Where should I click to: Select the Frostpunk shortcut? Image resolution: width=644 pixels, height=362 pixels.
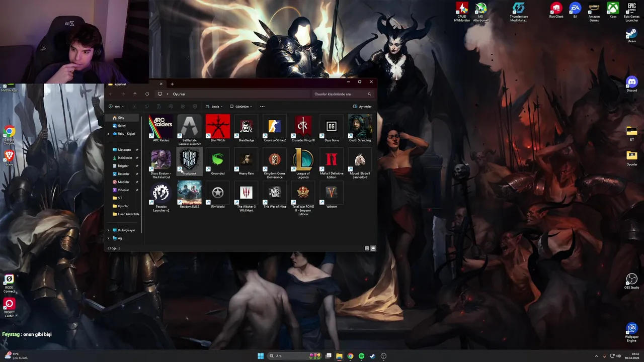189,162
